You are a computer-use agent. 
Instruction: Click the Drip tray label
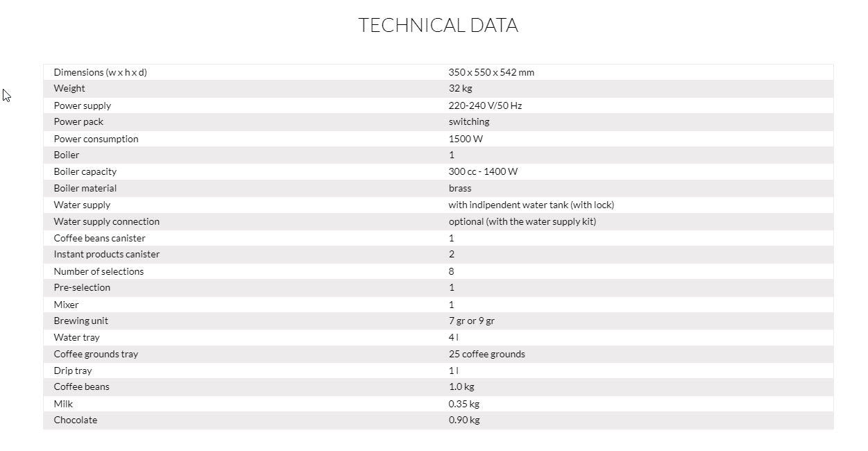coord(73,371)
